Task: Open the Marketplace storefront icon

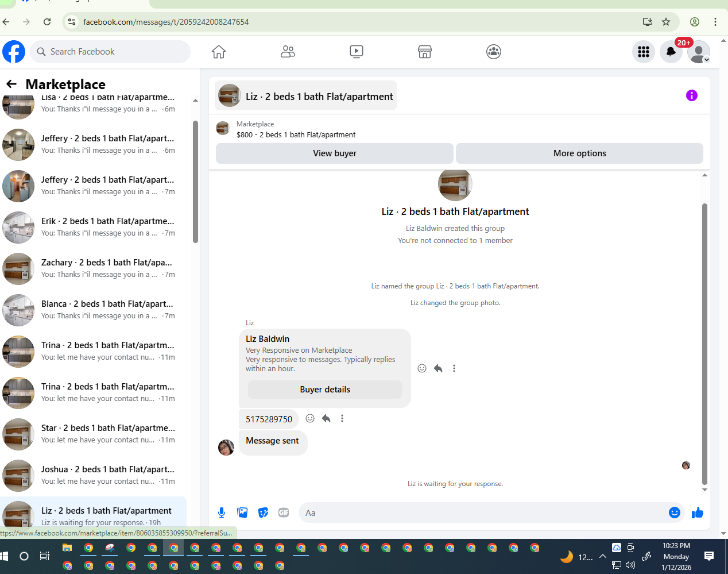Action: 425,52
